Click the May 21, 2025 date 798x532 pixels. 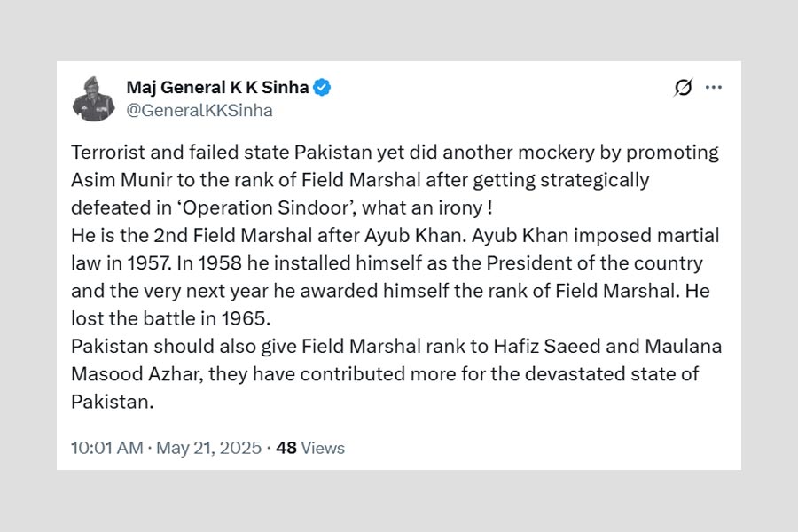pos(209,448)
